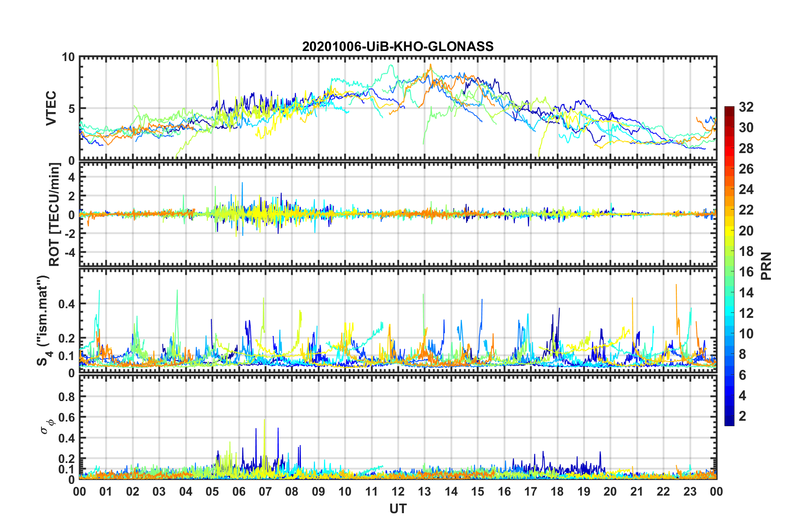Viewport: 796px width, 532px height.
Task: Click sigma phi axis tick label 0.8
Action: click(67, 396)
